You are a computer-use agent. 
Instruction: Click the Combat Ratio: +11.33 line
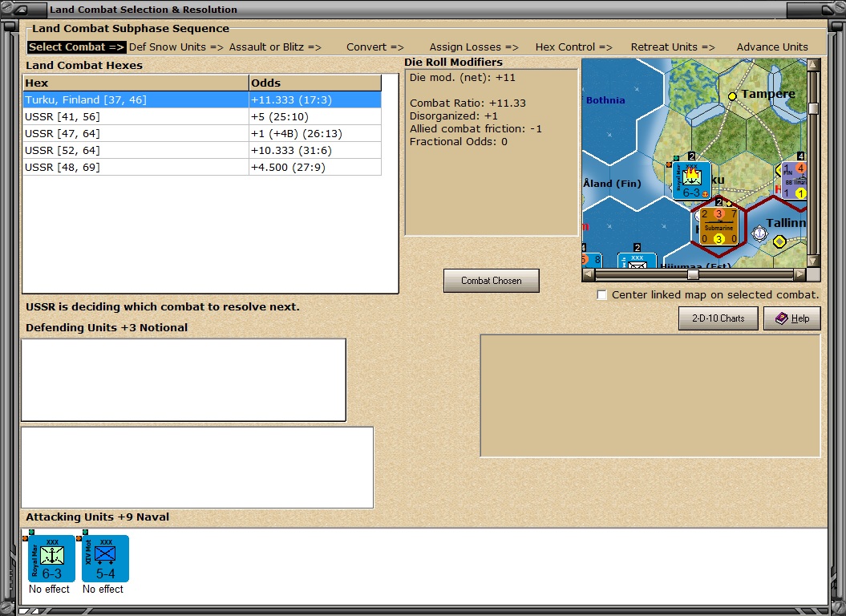(468, 103)
